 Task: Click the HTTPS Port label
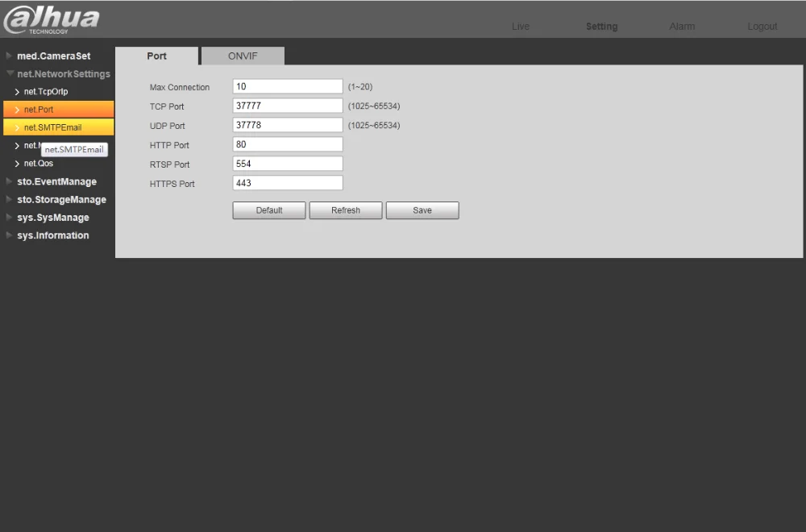point(172,184)
